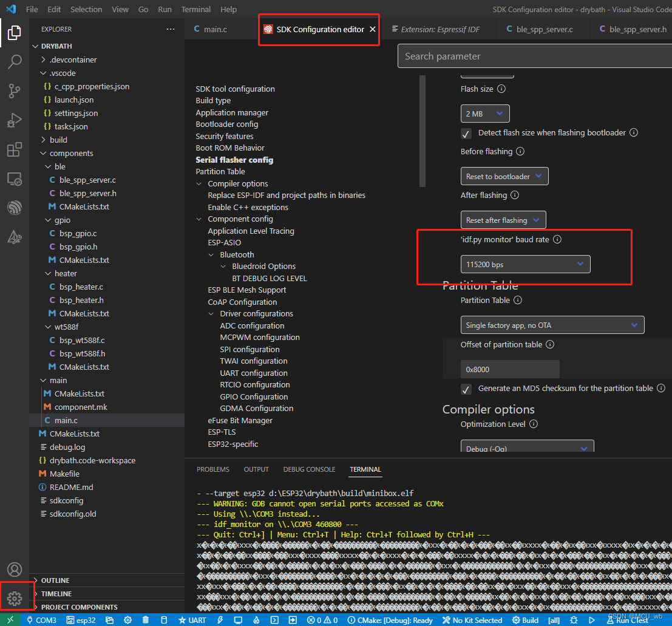Open the Flash size 2 MB dropdown
672x626 pixels.
pos(485,114)
